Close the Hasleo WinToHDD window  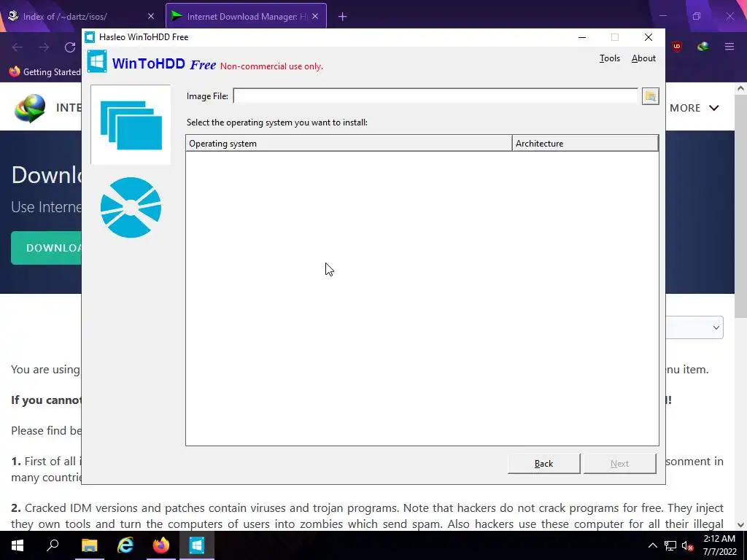tap(648, 37)
